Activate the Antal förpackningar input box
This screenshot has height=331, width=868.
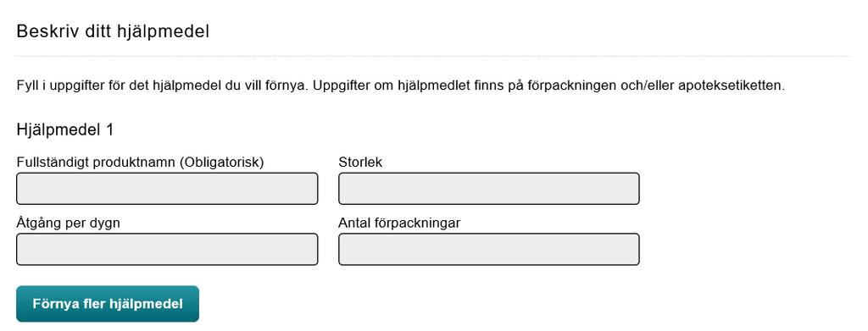pos(489,249)
